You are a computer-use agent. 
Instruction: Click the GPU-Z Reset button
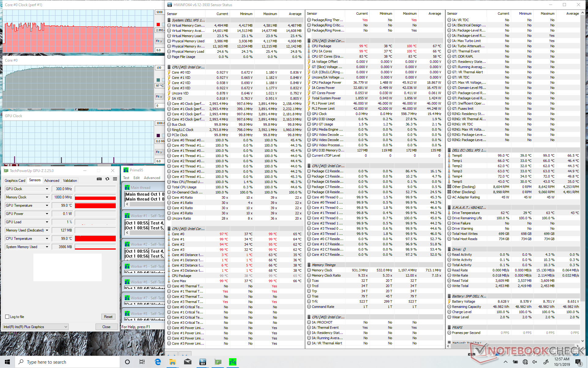108,317
